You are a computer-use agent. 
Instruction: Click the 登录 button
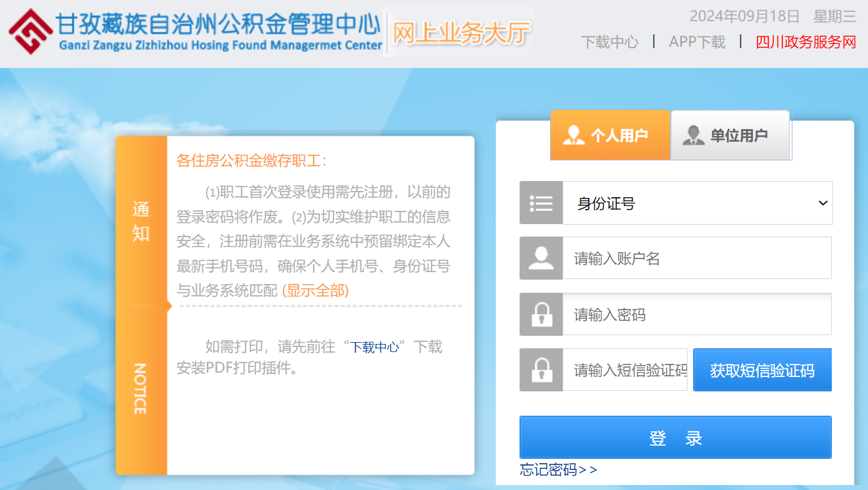[675, 438]
